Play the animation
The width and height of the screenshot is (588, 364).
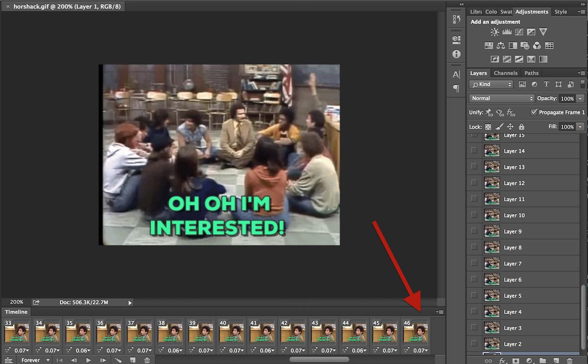tap(89, 360)
